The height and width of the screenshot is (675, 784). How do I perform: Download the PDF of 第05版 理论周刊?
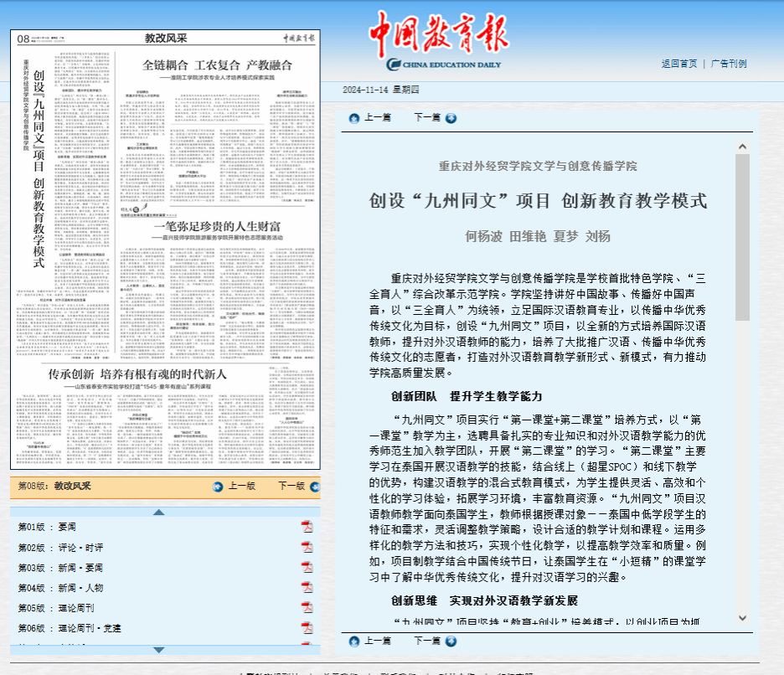tap(307, 608)
